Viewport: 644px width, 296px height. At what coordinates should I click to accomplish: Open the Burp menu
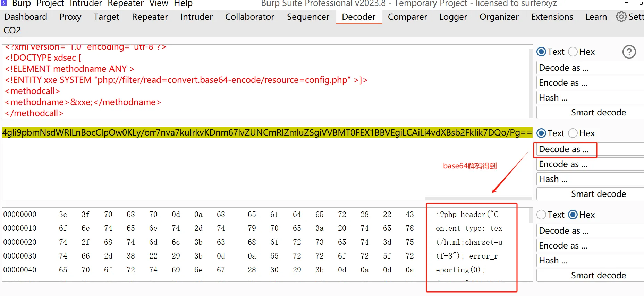(x=22, y=3)
